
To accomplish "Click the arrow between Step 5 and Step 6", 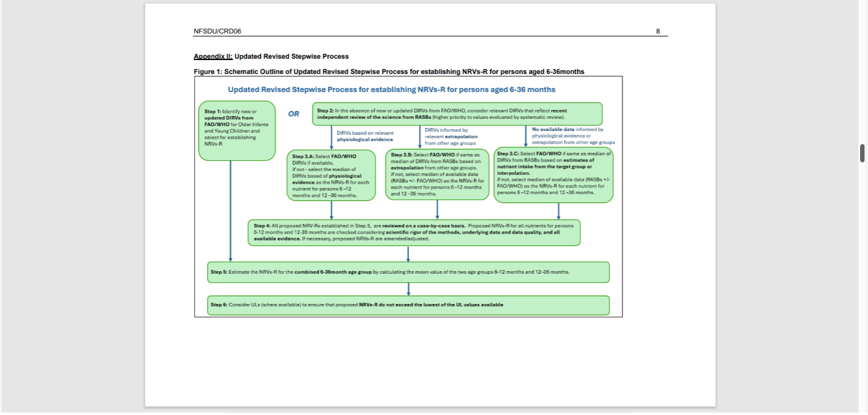I will [x=409, y=289].
